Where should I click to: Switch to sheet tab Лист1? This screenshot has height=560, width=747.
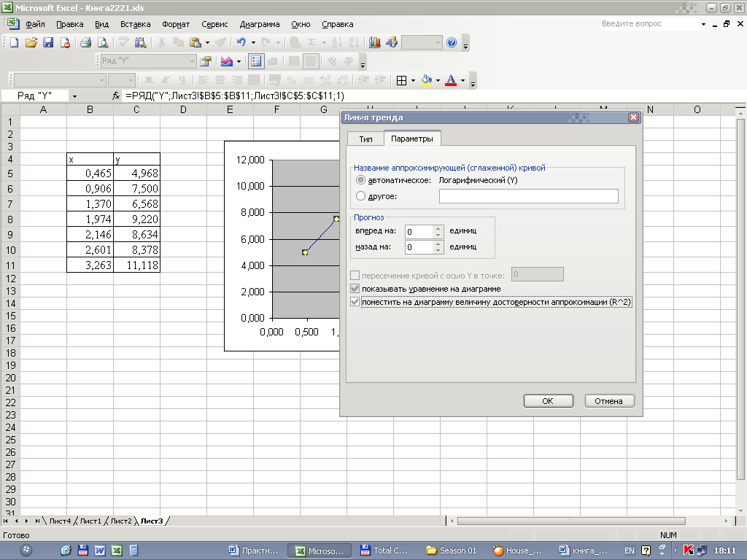(x=90, y=521)
